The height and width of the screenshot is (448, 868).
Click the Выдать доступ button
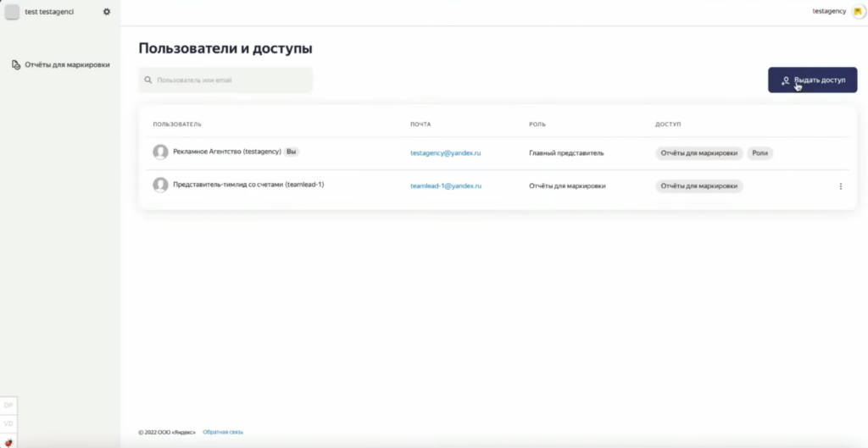tap(812, 80)
